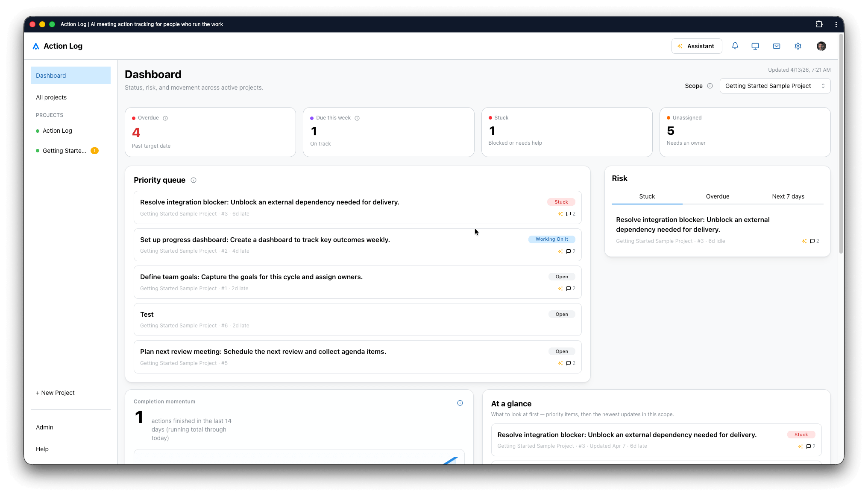Click the page vertical scrollbar

point(841,145)
